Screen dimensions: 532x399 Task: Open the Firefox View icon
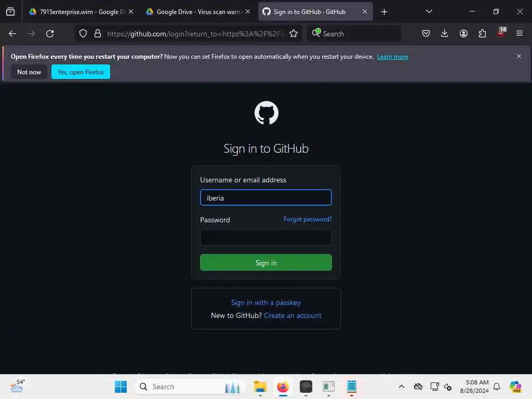pyautogui.click(x=10, y=12)
